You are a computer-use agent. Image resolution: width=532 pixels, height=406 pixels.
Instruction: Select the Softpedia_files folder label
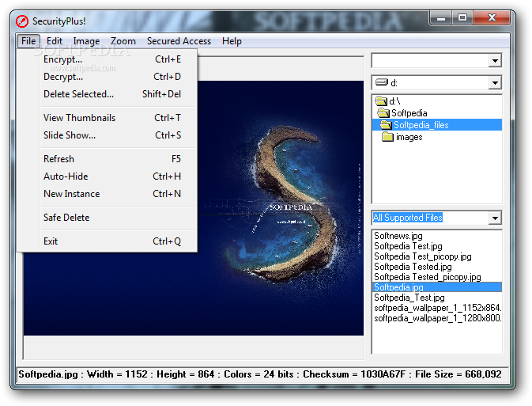tap(421, 125)
